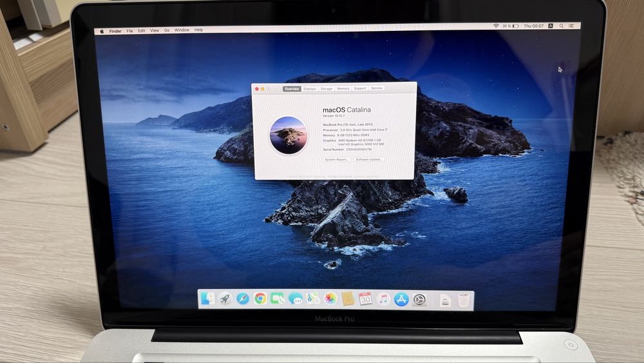The width and height of the screenshot is (644, 363).
Task: Open the Finder menu
Action: coord(115,31)
